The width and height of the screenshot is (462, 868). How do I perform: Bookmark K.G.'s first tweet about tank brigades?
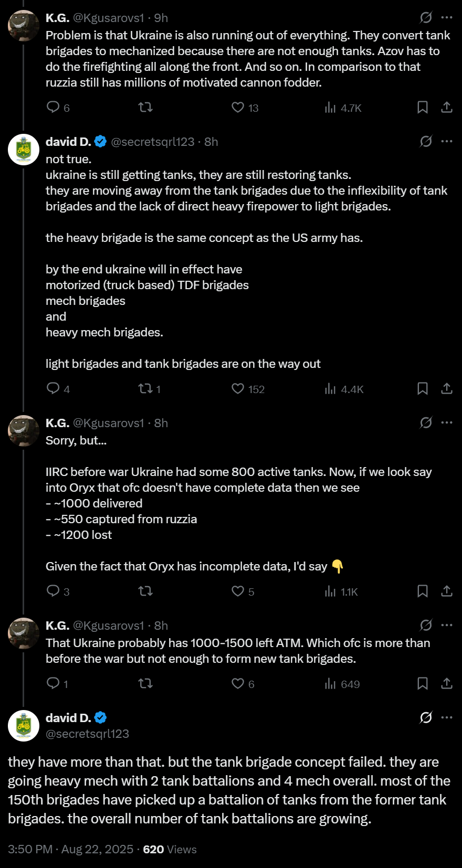(x=422, y=108)
